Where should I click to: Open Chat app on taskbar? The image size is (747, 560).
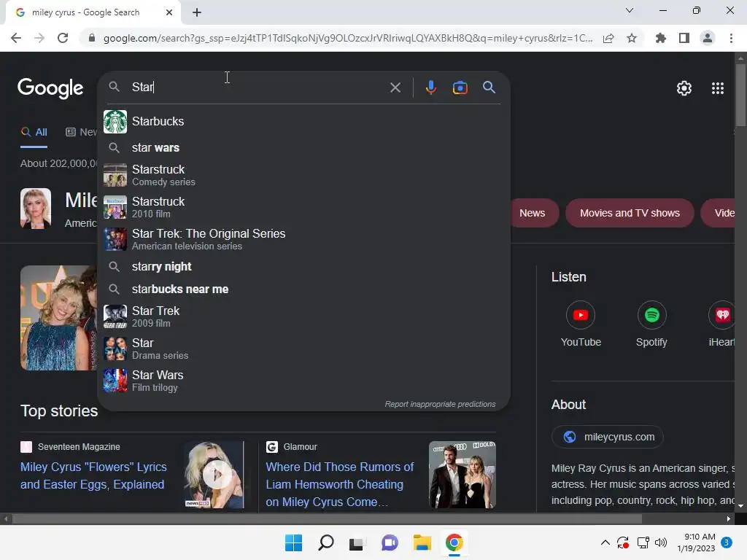point(390,542)
